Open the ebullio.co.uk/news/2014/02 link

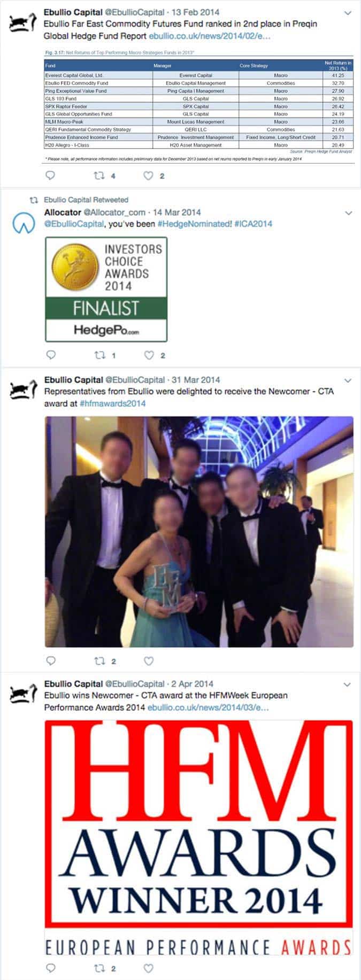[209, 36]
